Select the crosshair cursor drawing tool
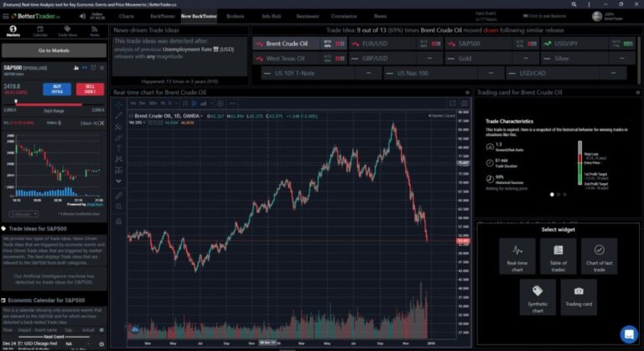 pos(119,104)
